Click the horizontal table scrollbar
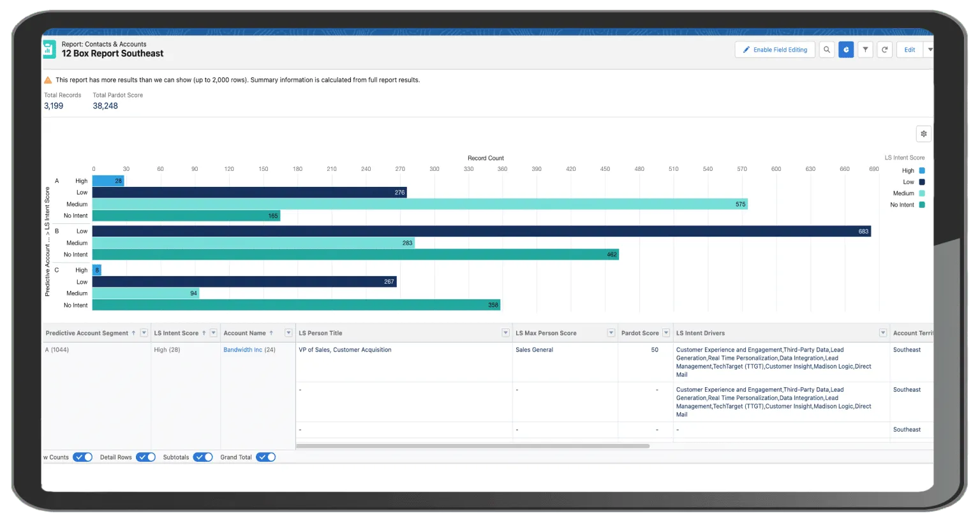This screenshot has height=523, width=980. (x=473, y=446)
